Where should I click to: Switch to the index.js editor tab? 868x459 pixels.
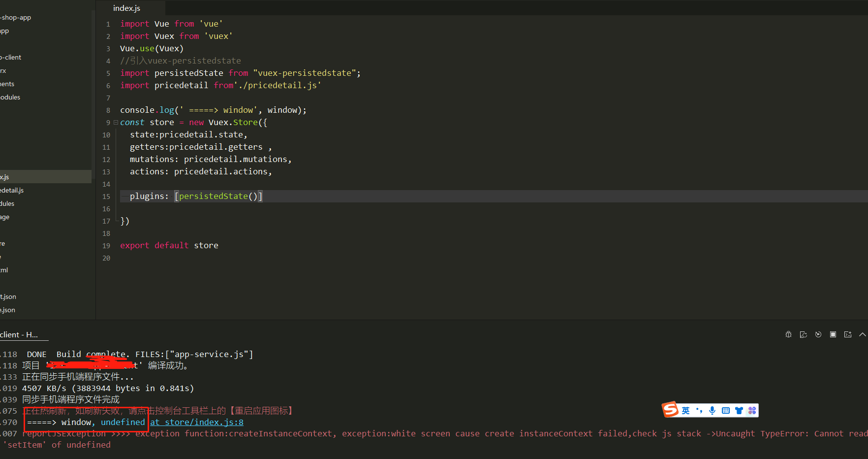pos(126,8)
